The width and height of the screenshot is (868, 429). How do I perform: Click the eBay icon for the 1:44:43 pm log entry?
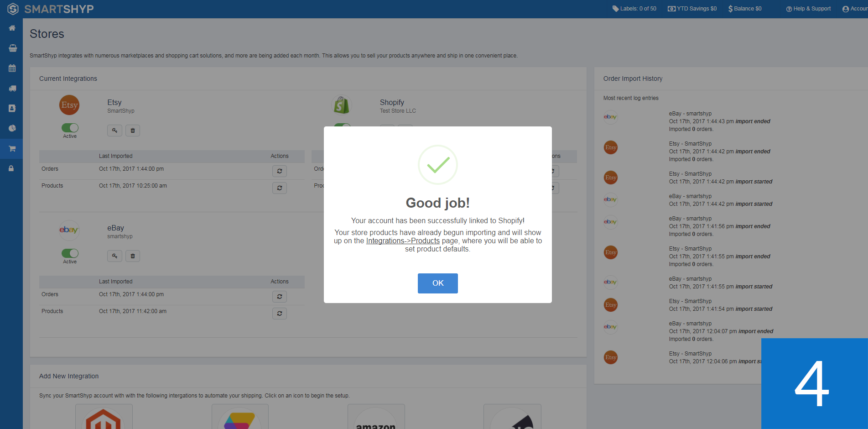tap(610, 117)
